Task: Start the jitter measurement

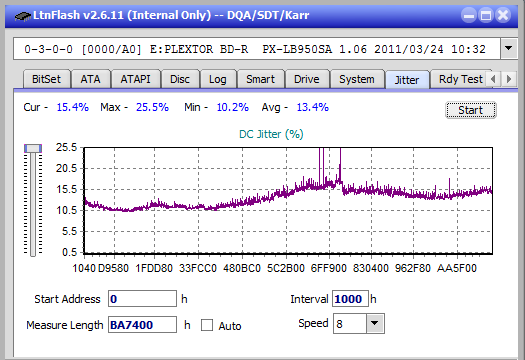Action: [x=470, y=110]
